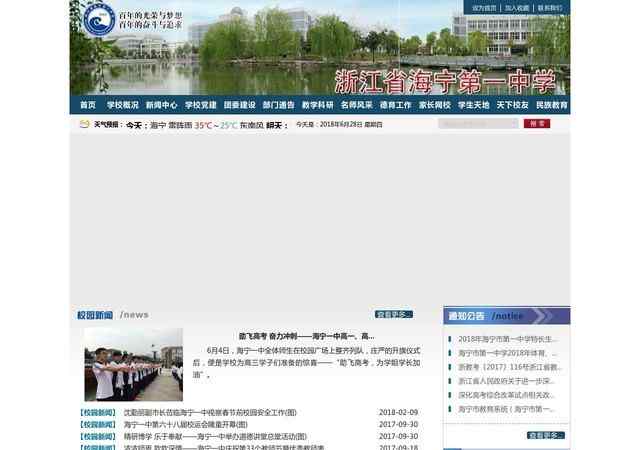640x450 pixels.
Task: Open notice 2018年海宁市第一中学特长生
Action: tap(507, 339)
